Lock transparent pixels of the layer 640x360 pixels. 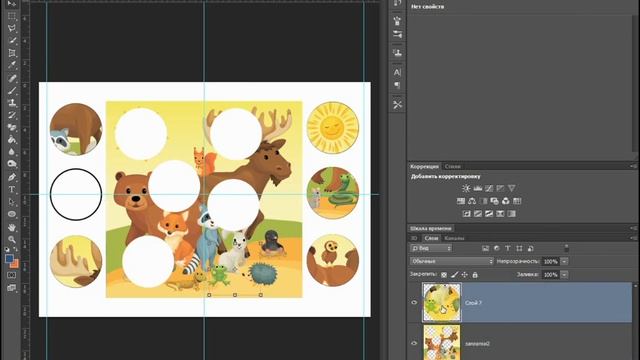point(444,275)
